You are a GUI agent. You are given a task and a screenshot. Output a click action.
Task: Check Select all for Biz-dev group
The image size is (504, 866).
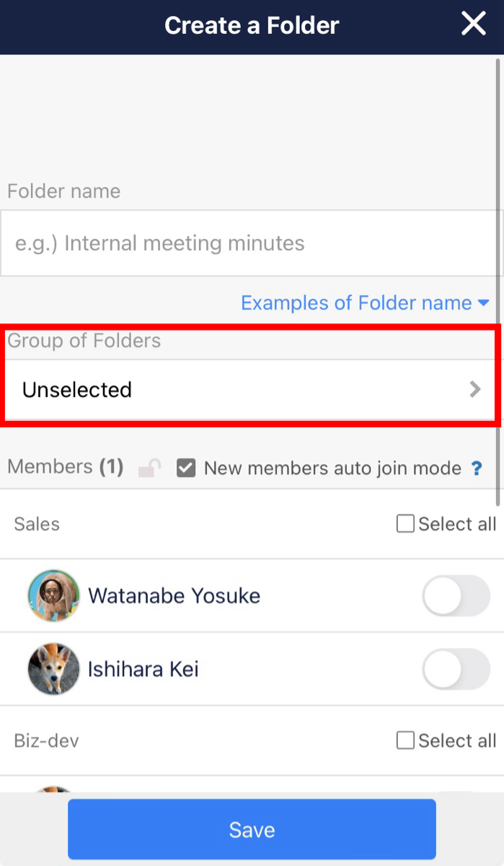tap(406, 740)
